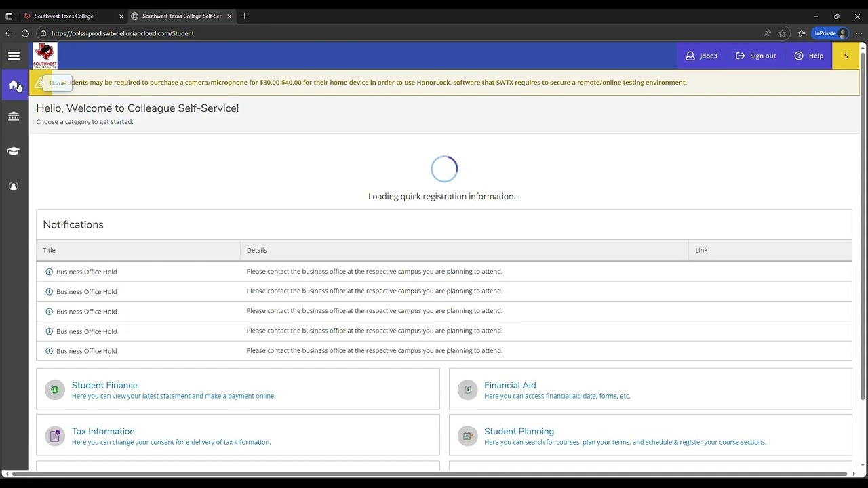Open the Tax Information link
This screenshot has height=488, width=868.
click(103, 431)
